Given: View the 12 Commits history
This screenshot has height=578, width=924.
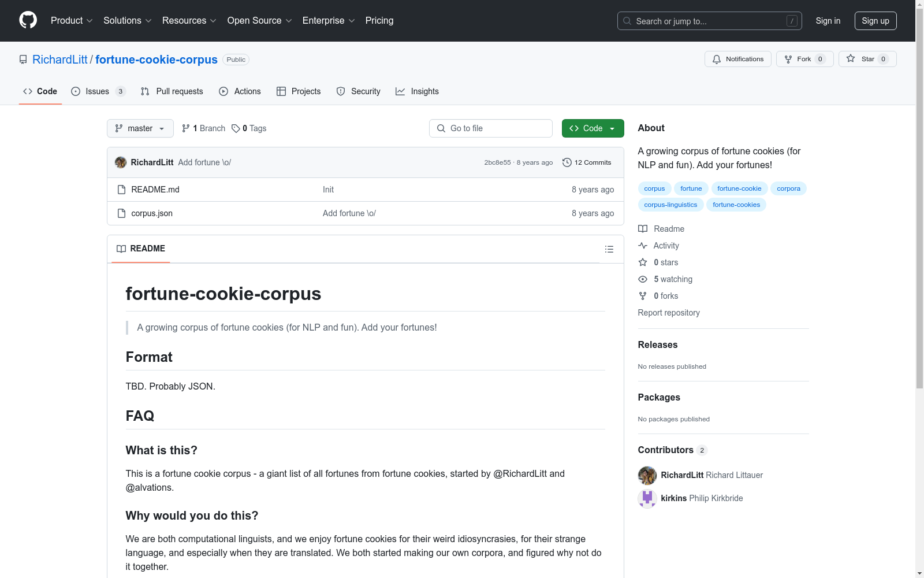Looking at the screenshot, I should [587, 162].
